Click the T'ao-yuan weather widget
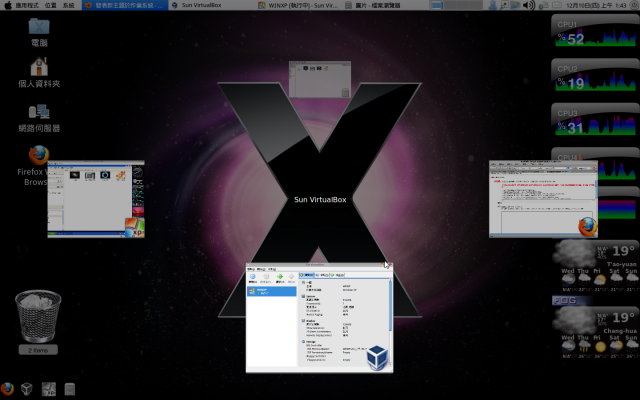The height and width of the screenshot is (400, 640). point(596,266)
